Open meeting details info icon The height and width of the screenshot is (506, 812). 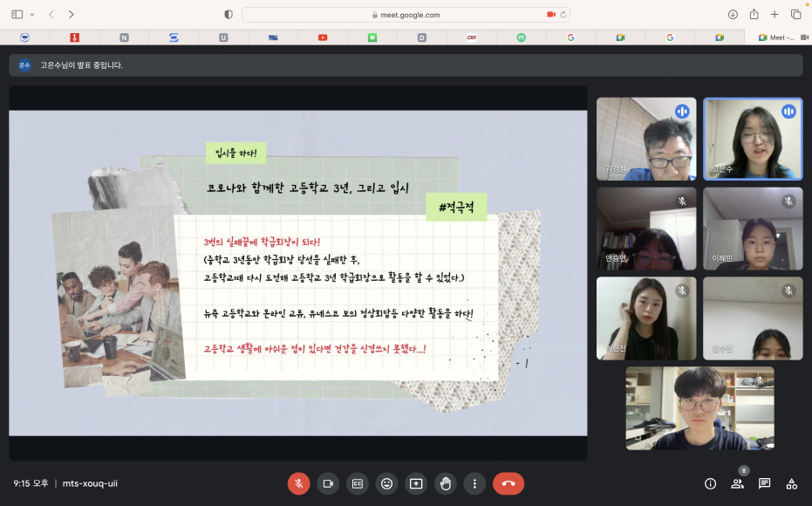point(710,483)
